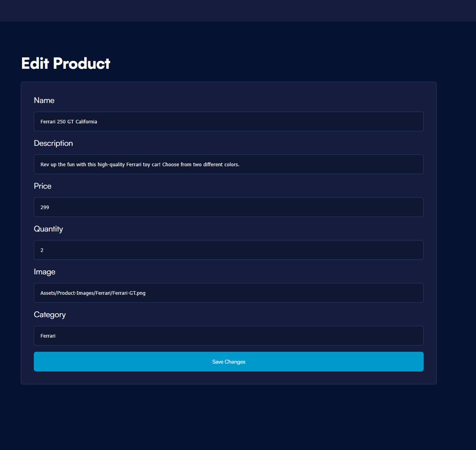Click the Price field containing 299
The width and height of the screenshot is (476, 450).
pos(229,207)
